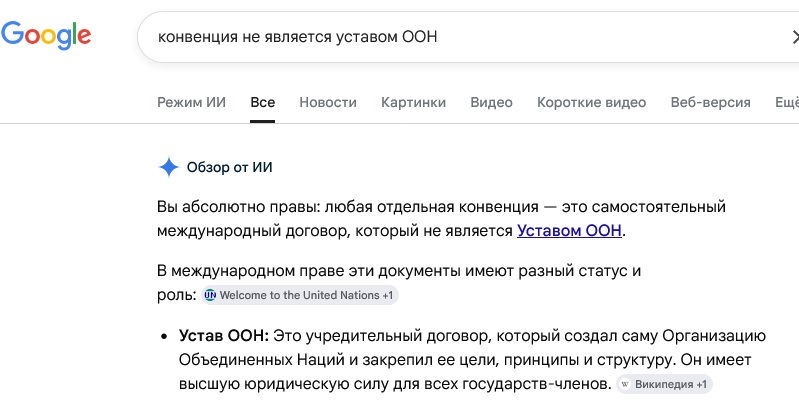The height and width of the screenshot is (408, 799).
Task: Click the UN logo icon in source chip
Action: (210, 295)
